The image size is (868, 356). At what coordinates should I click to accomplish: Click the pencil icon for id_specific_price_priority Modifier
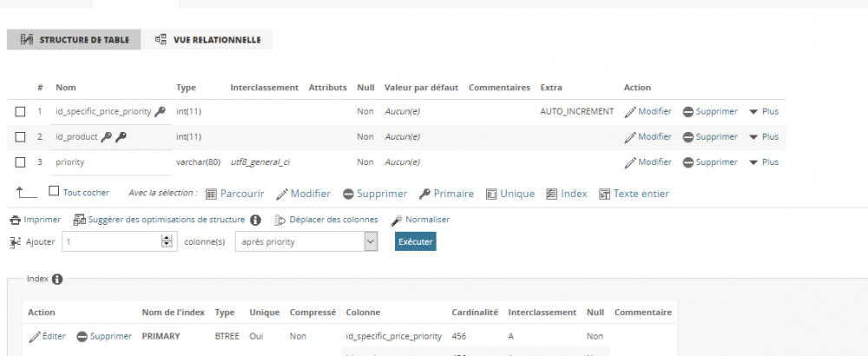click(x=630, y=112)
